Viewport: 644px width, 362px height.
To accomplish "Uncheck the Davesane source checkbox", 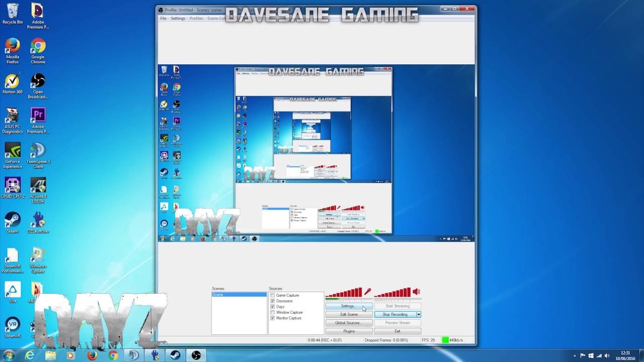I will [x=273, y=301].
